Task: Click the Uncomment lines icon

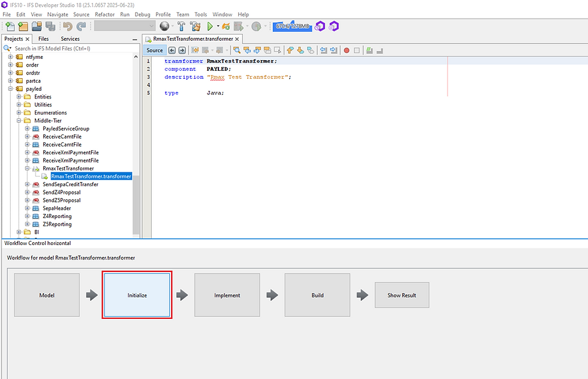Action: (x=379, y=50)
